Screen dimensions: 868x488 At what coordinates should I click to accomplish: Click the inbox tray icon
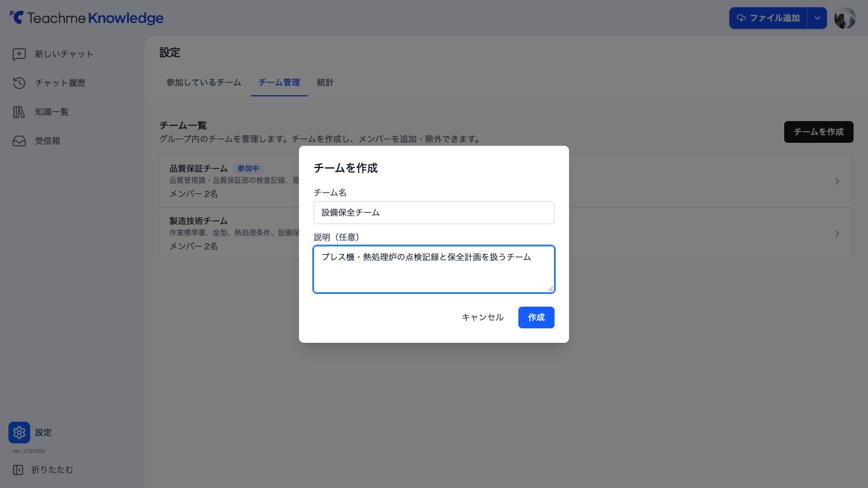(x=19, y=141)
